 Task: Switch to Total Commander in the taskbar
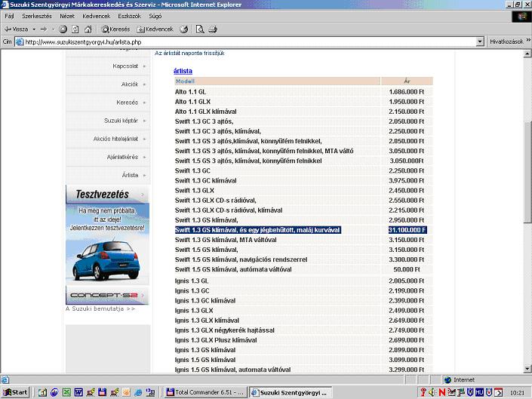click(x=205, y=392)
